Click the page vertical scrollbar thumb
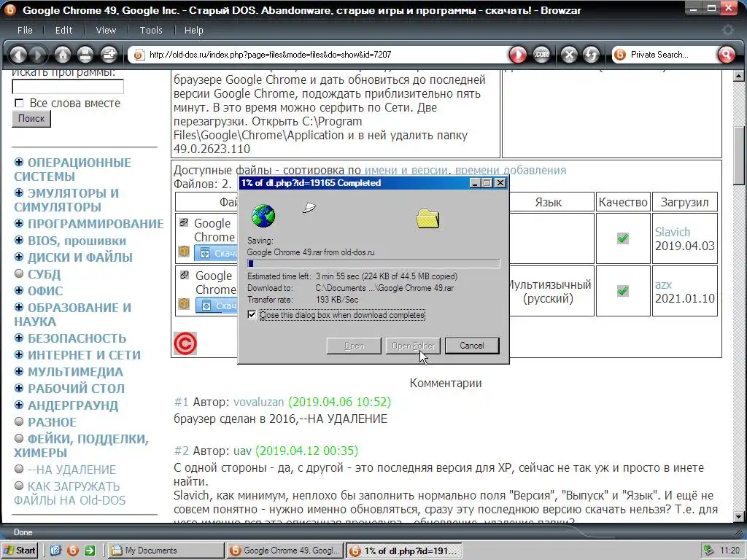The height and width of the screenshot is (560, 747). pyautogui.click(x=738, y=156)
